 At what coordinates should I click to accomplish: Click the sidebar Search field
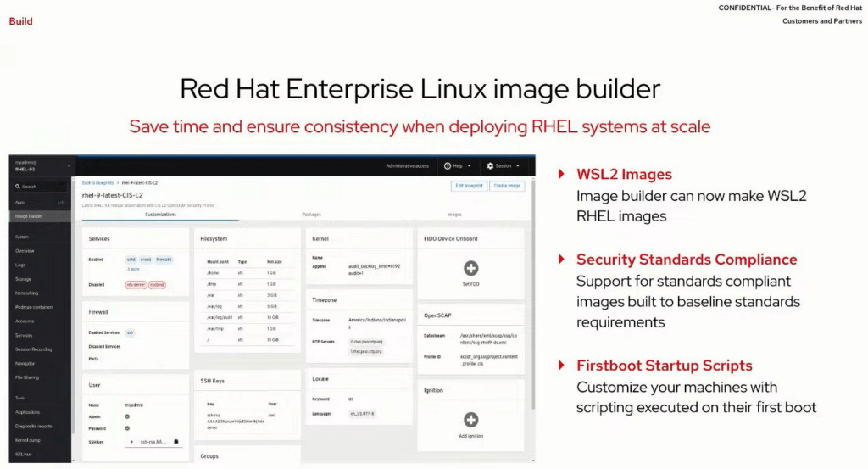[40, 187]
